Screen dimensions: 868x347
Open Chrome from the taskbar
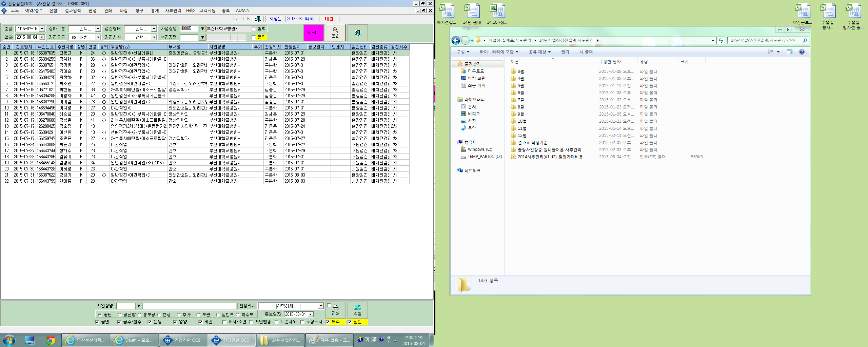pos(51,340)
